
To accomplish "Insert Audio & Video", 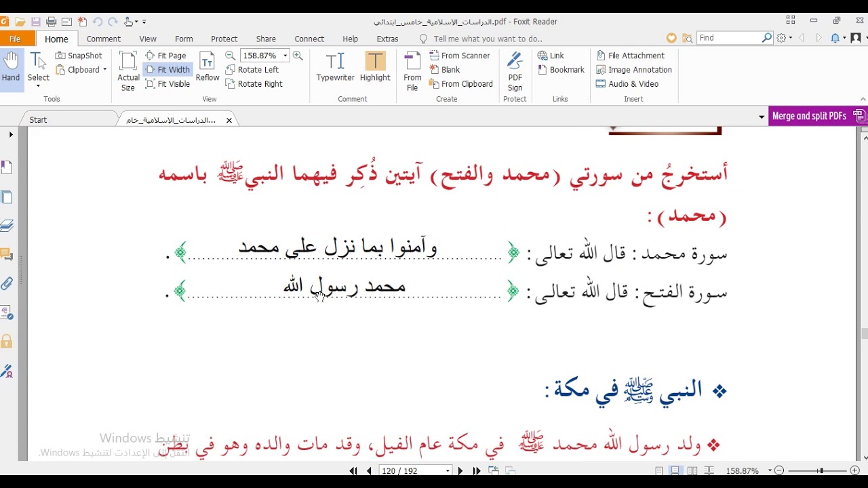I will tap(627, 84).
